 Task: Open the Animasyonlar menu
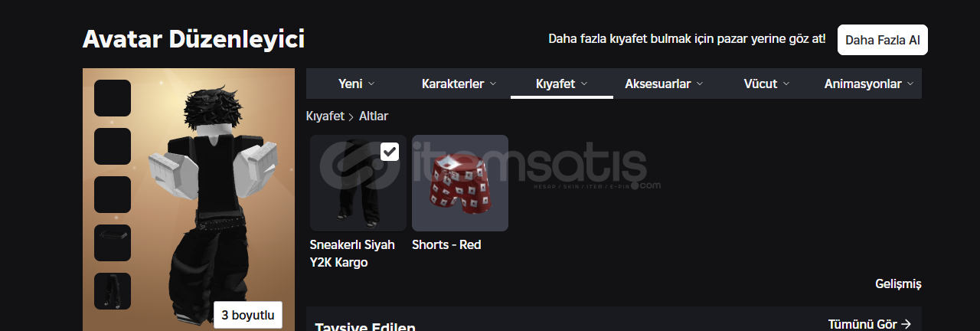click(869, 84)
